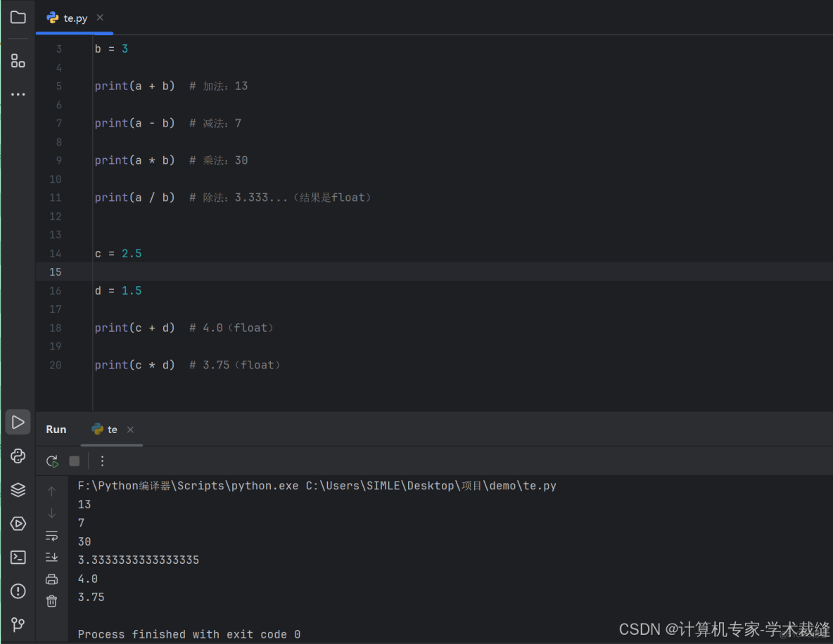
Task: Click line number 15 in editor gutter
Action: 56,272
